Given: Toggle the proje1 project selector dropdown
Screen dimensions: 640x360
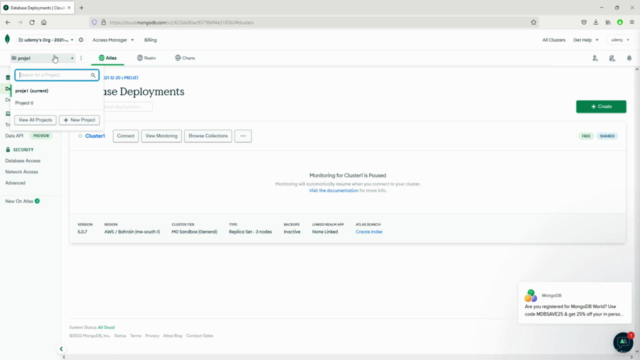Looking at the screenshot, I should [42, 58].
